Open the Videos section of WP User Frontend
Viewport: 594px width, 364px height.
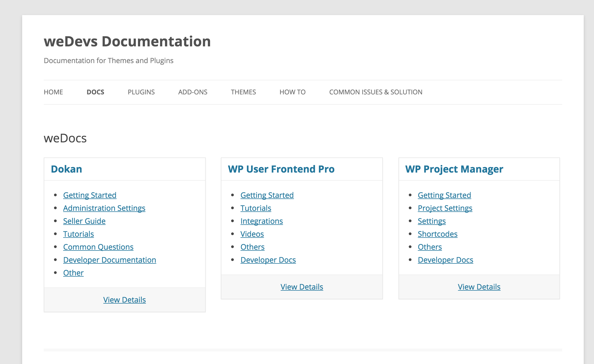pyautogui.click(x=252, y=234)
